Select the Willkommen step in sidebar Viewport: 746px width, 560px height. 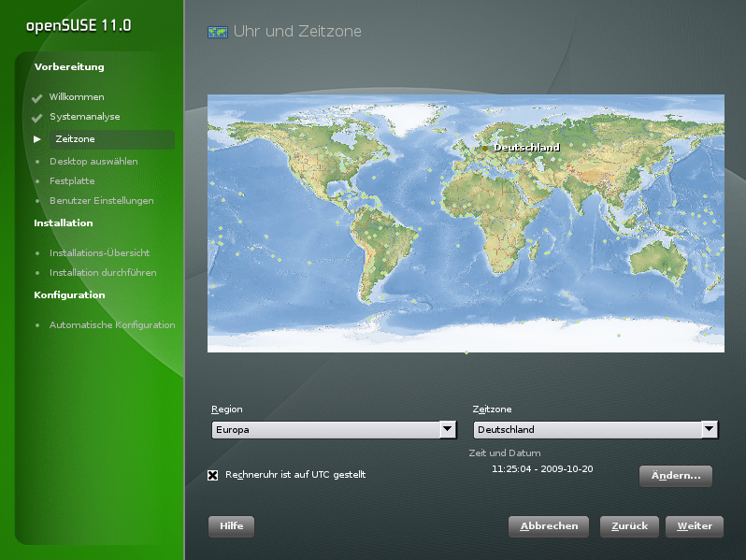click(77, 97)
